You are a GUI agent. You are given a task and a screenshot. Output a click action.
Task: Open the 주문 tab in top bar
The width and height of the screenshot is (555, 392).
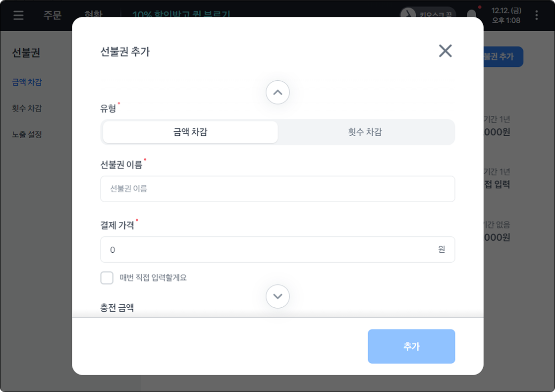pos(52,15)
